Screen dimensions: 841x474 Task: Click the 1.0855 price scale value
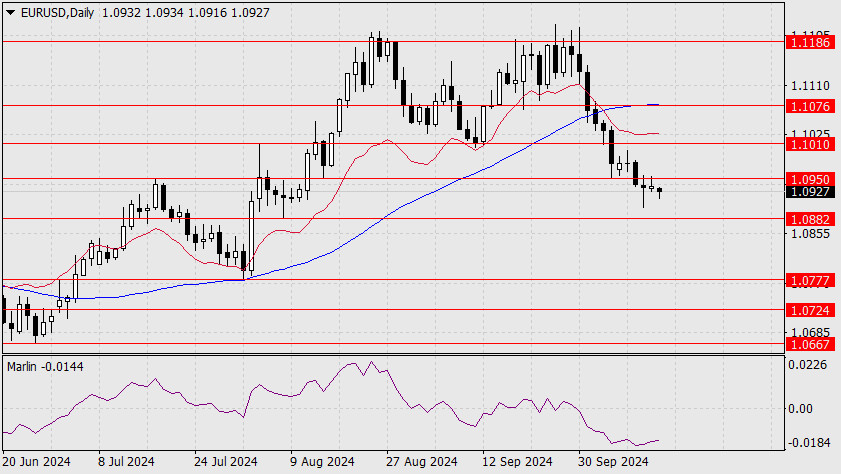coord(810,234)
